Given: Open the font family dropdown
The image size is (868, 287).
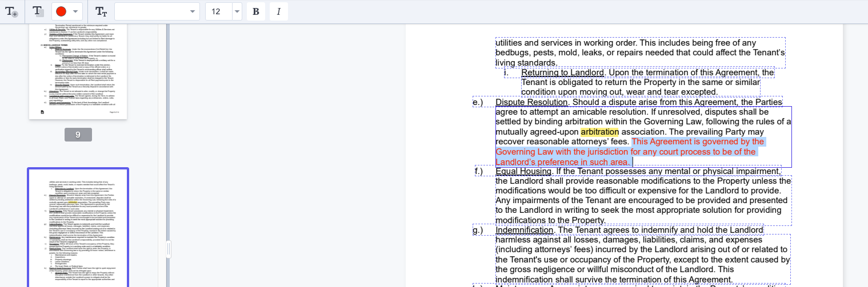Looking at the screenshot, I should point(157,11).
